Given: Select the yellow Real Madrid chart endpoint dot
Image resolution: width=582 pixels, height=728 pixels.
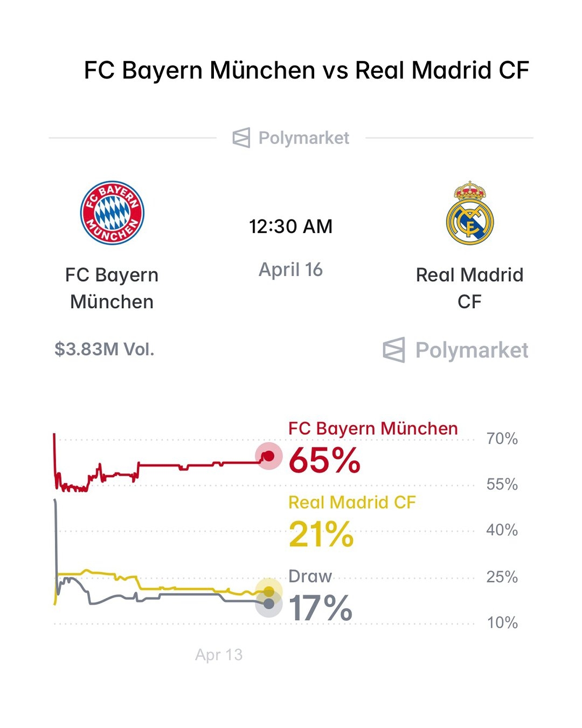Looking at the screenshot, I should coord(269,592).
